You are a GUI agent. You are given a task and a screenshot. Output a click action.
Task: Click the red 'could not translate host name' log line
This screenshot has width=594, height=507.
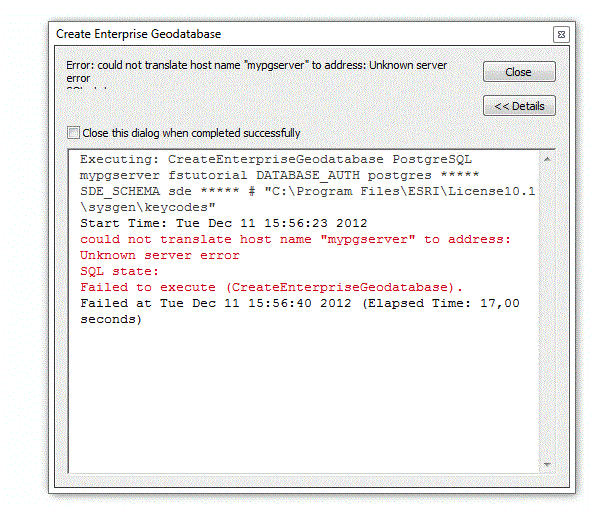295,239
